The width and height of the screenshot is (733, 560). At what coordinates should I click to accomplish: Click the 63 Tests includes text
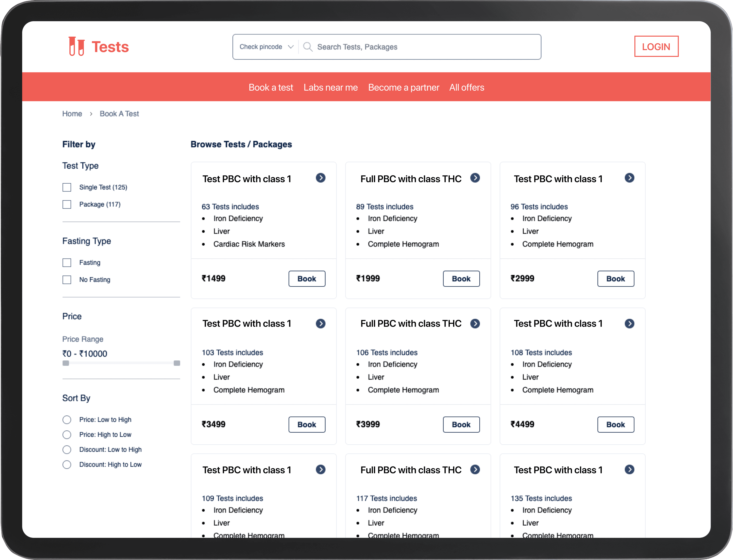[x=230, y=207]
